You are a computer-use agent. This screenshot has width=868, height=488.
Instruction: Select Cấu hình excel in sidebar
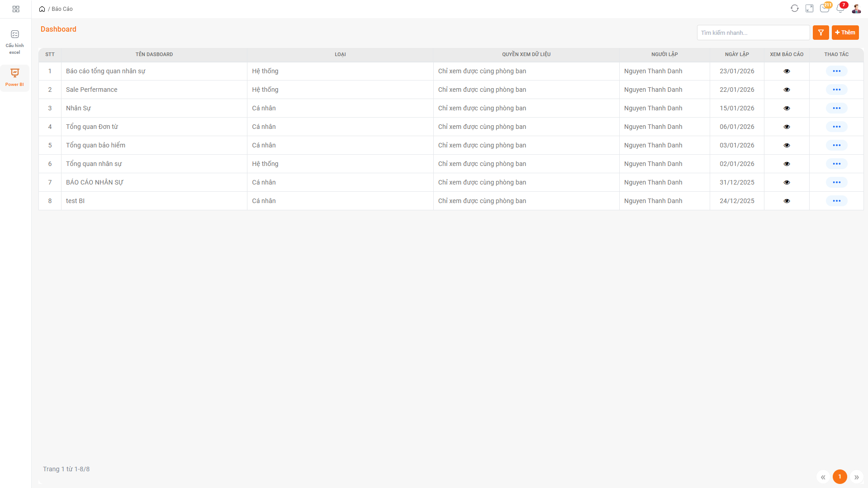(x=15, y=42)
